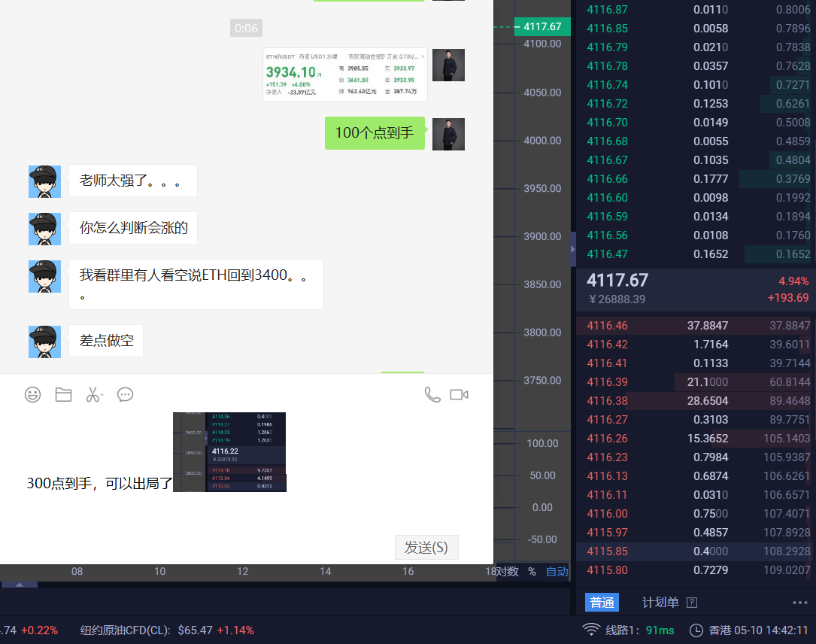Image resolution: width=816 pixels, height=644 pixels.
Task: Start a voice call with the contact
Action: coord(432,393)
